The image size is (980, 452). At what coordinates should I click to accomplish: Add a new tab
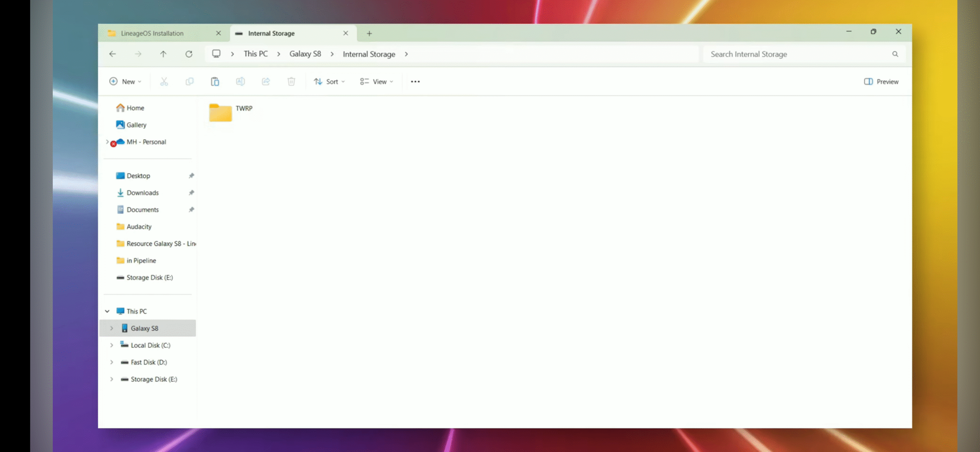click(x=369, y=34)
